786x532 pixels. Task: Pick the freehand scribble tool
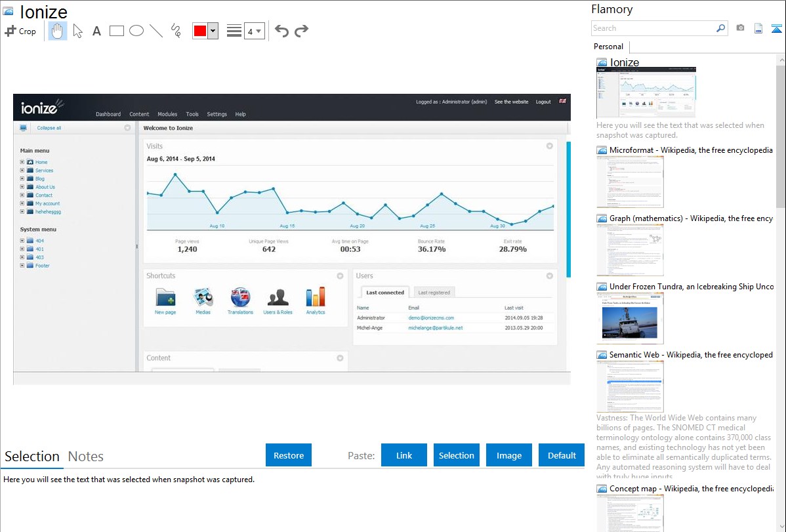pos(176,31)
